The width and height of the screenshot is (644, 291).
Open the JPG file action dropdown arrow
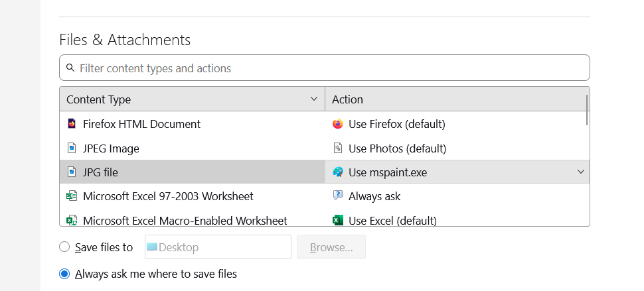pyautogui.click(x=581, y=172)
